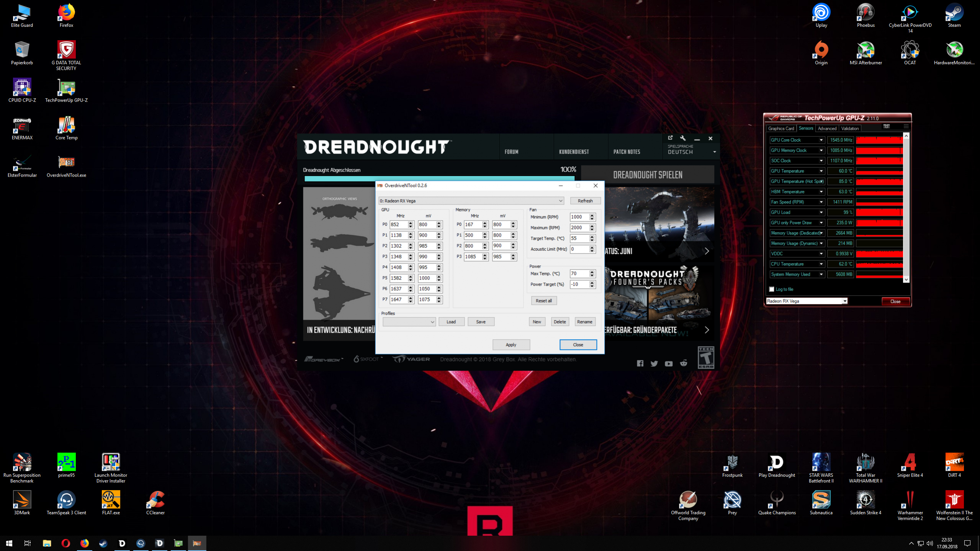The height and width of the screenshot is (551, 980).
Task: Click Rename profile button
Action: tap(584, 322)
